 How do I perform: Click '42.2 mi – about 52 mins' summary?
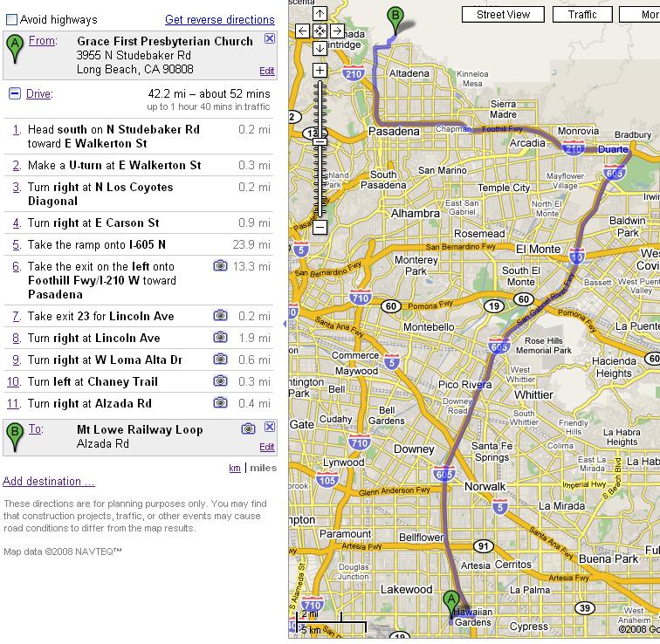(x=210, y=93)
